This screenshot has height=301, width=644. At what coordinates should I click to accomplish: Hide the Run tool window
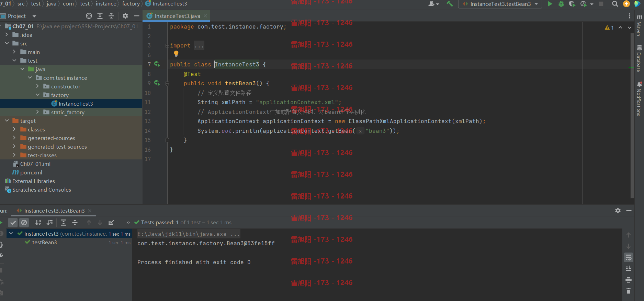tap(629, 211)
